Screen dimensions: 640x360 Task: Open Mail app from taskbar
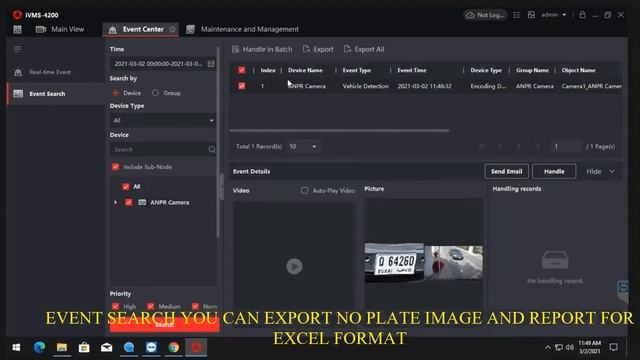click(x=107, y=347)
